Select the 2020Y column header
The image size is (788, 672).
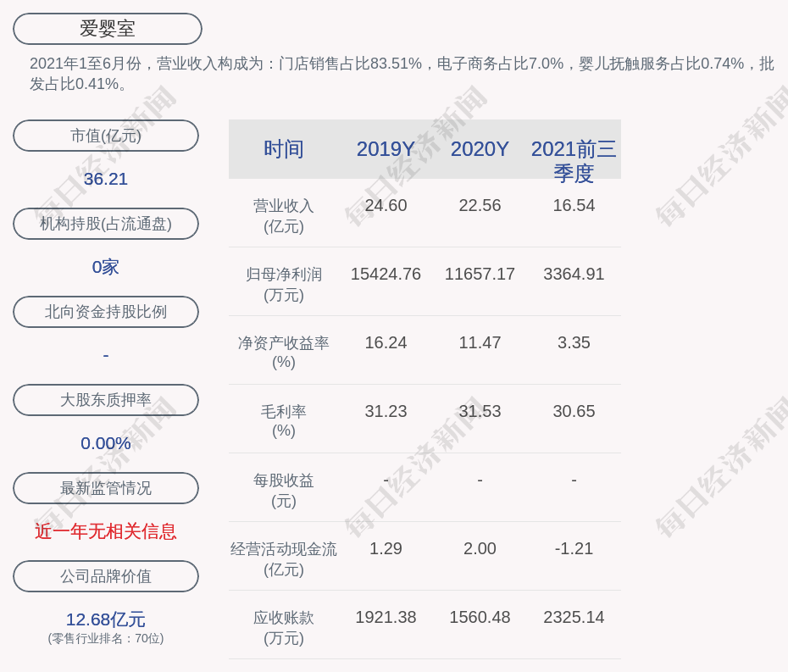click(480, 149)
